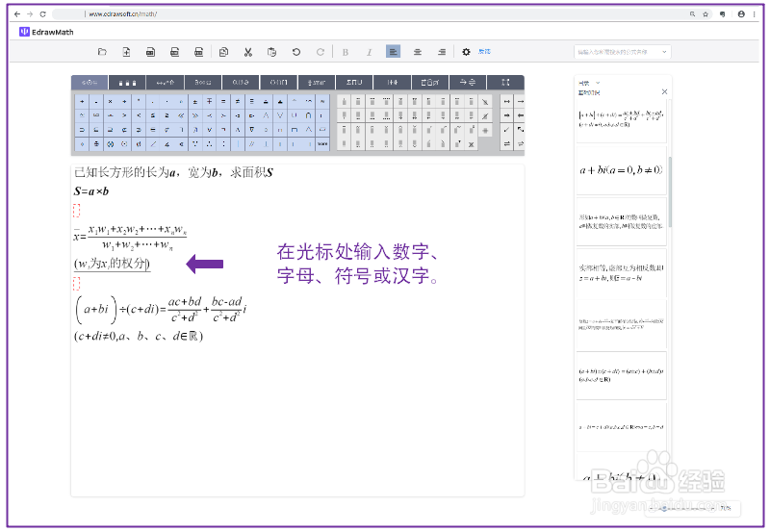Open a file with the folder icon
The width and height of the screenshot is (770, 532).
point(102,52)
